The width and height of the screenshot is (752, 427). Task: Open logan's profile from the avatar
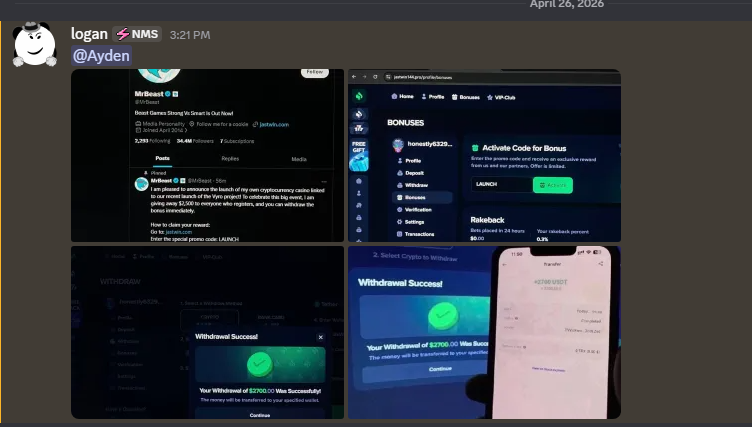pyautogui.click(x=35, y=44)
